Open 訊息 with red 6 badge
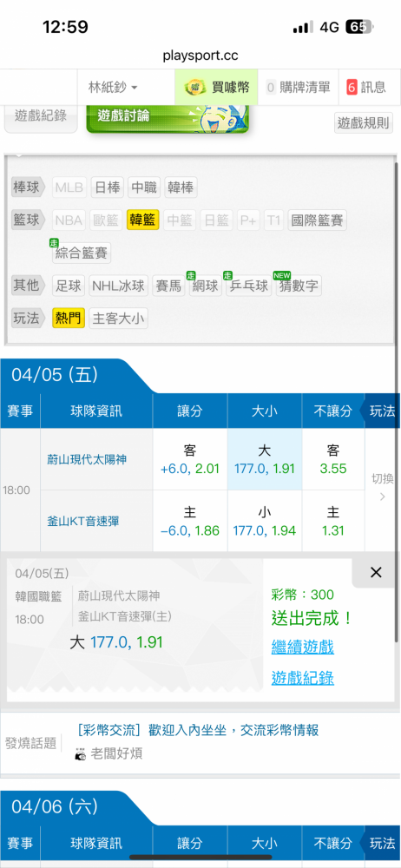The width and height of the screenshot is (401, 868). (366, 88)
